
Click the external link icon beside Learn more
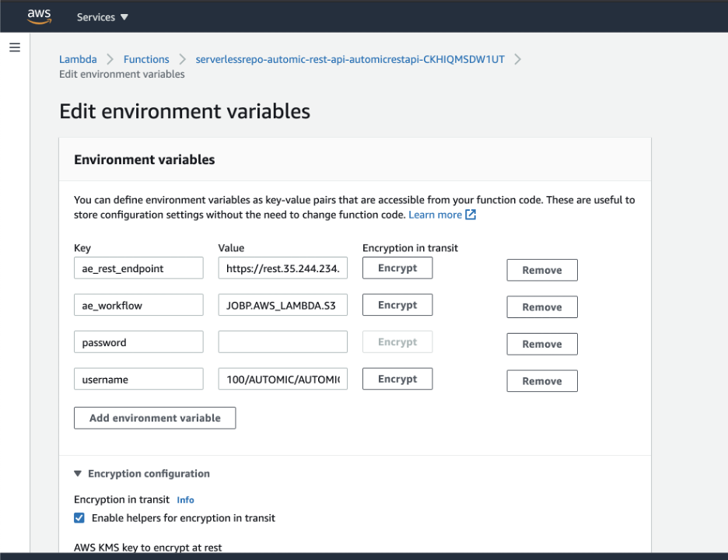471,215
